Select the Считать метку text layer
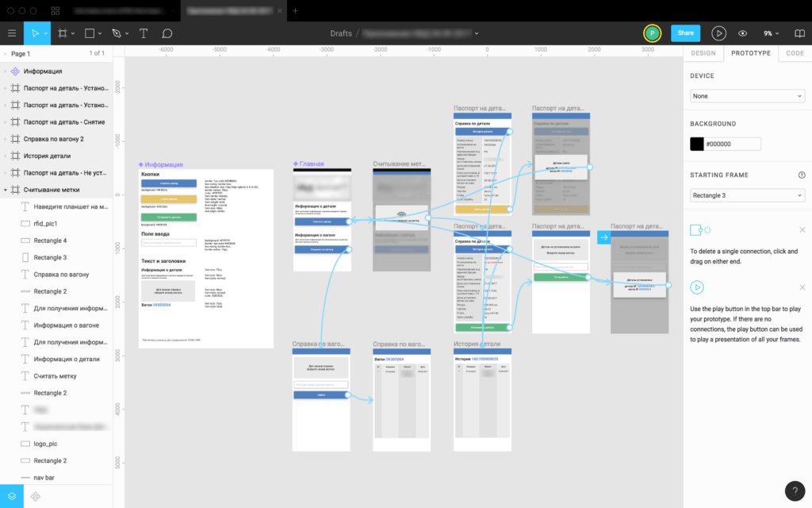The height and width of the screenshot is (508, 812). point(56,375)
